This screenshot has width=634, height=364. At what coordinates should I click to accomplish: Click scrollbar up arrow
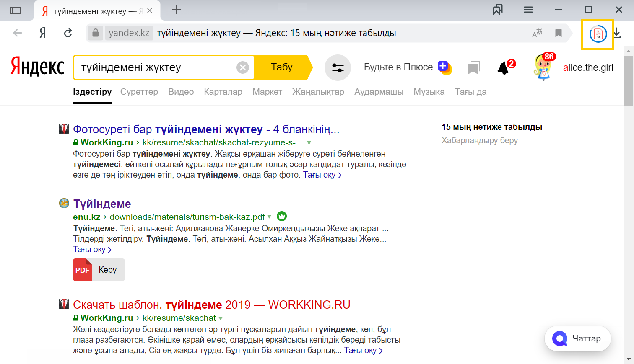point(629,51)
